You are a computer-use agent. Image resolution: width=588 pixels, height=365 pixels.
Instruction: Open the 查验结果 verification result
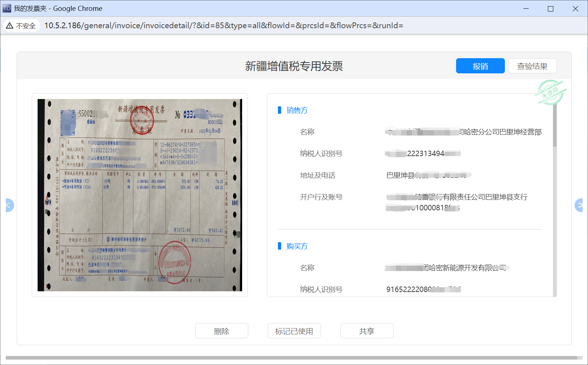pyautogui.click(x=532, y=66)
